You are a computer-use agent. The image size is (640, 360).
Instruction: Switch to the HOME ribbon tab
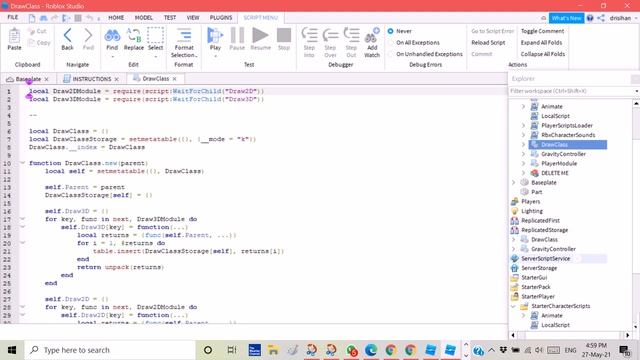coord(116,18)
